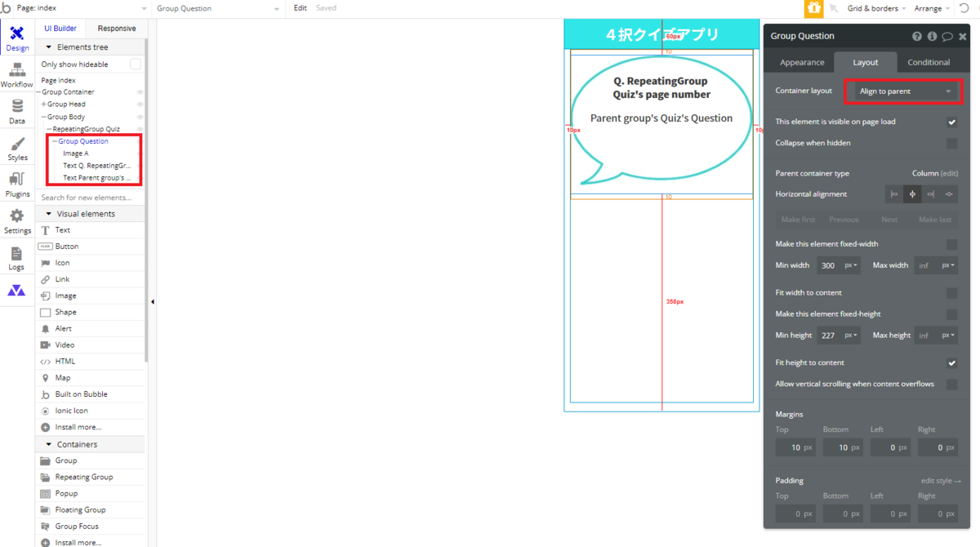Open the Settings section
The height and width of the screenshot is (547, 980).
[17, 221]
